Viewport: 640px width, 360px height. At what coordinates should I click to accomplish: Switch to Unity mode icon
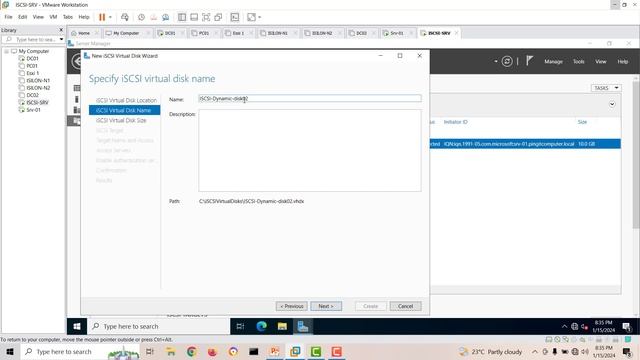click(x=218, y=17)
